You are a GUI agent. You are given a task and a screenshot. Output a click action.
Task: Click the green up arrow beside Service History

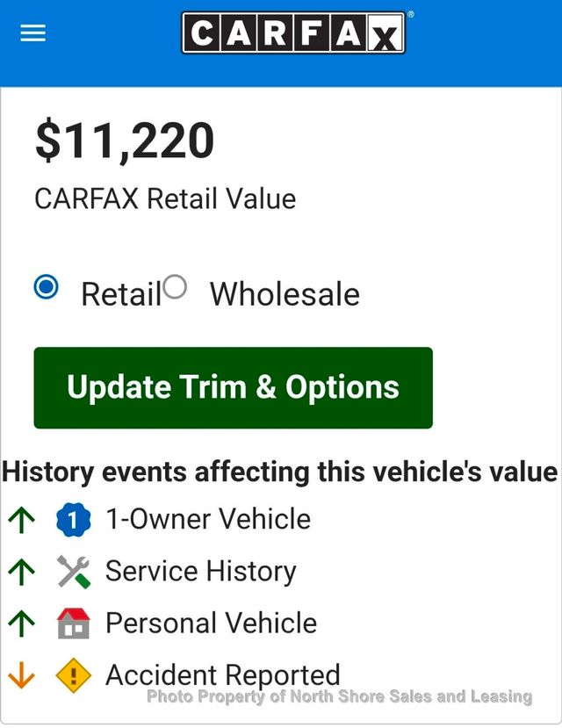pos(21,573)
